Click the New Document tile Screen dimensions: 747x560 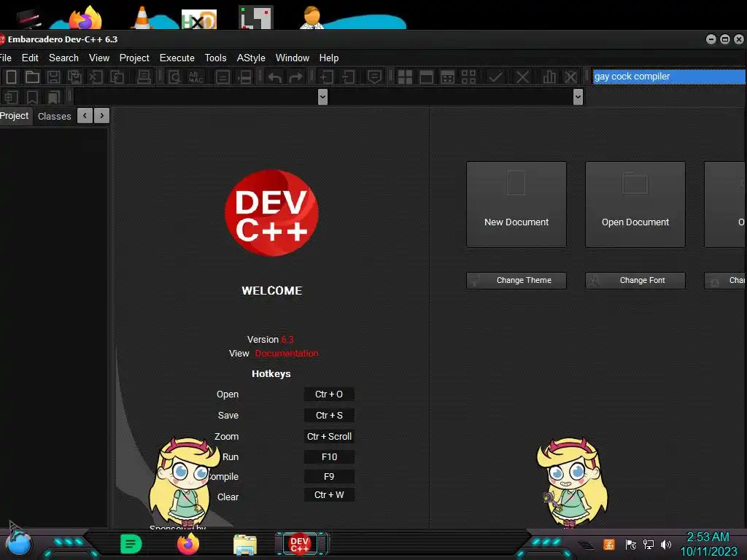pos(516,204)
